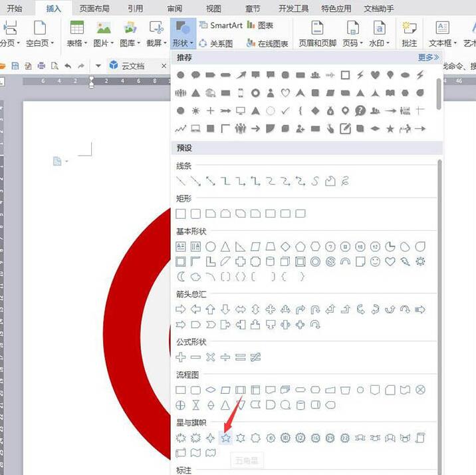Close the 云文档 tab

164,66
